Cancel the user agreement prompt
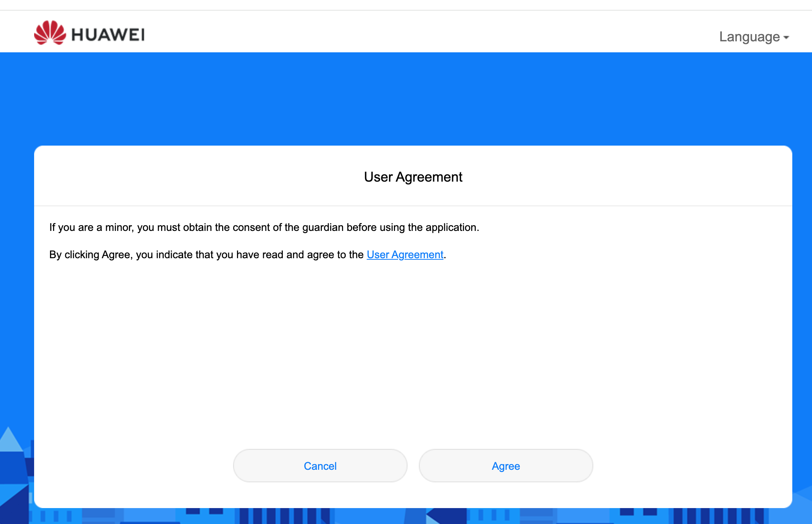Viewport: 812px width, 524px height. pos(320,466)
